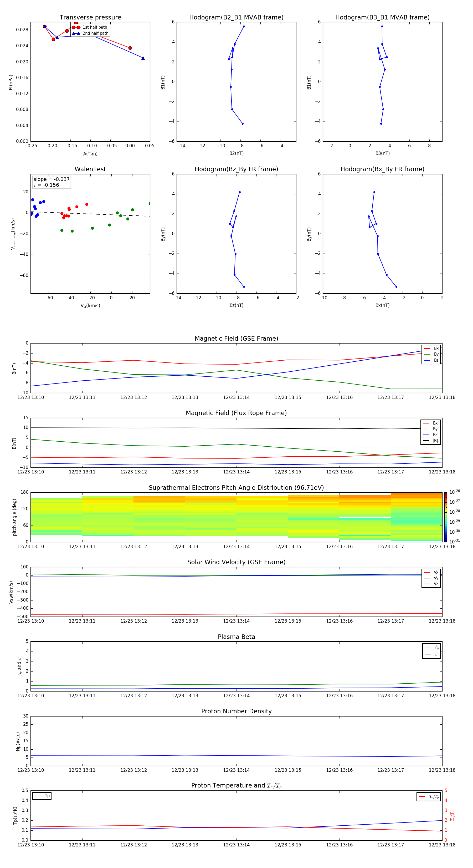The image size is (473, 868).
Task: Click the "Transverse pressure" plot title
Action: [x=90, y=17]
